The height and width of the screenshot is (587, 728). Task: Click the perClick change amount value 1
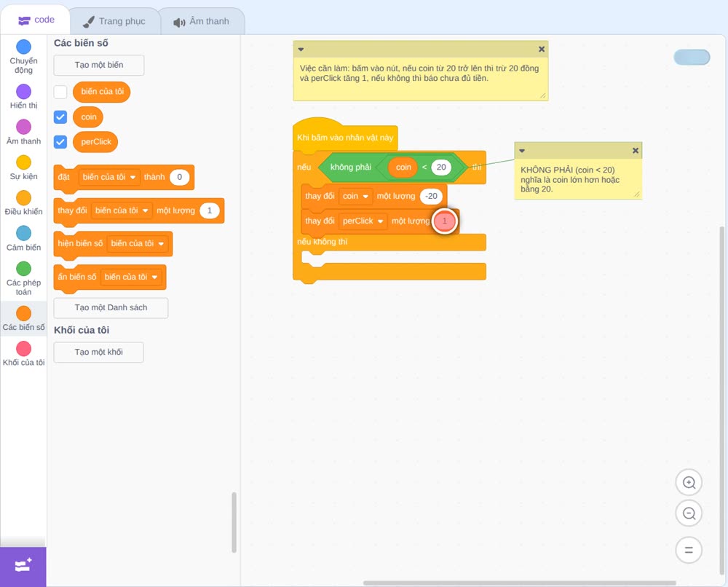point(445,221)
